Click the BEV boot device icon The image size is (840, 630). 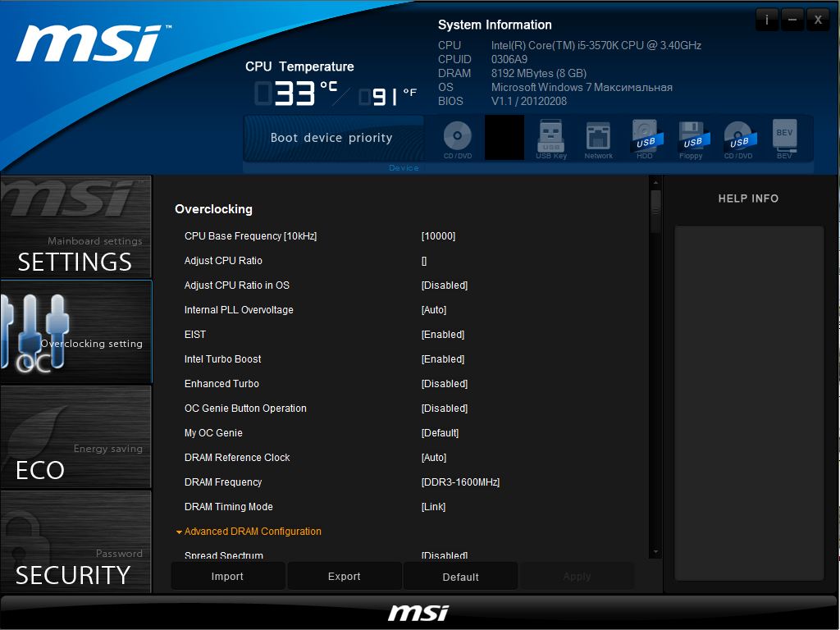[x=784, y=137]
